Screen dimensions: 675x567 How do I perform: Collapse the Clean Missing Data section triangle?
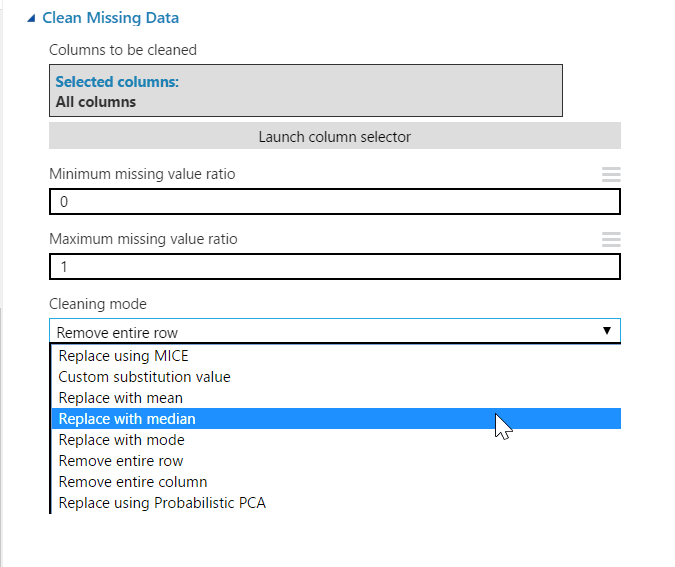pyautogui.click(x=32, y=18)
